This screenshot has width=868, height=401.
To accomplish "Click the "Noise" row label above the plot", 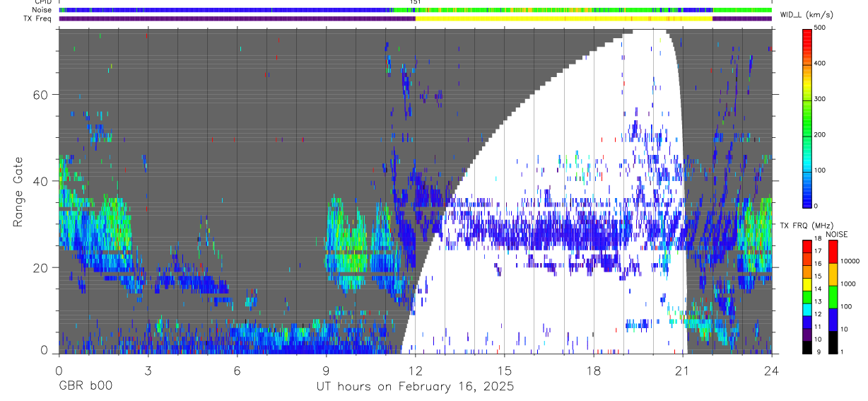I will click(40, 10).
